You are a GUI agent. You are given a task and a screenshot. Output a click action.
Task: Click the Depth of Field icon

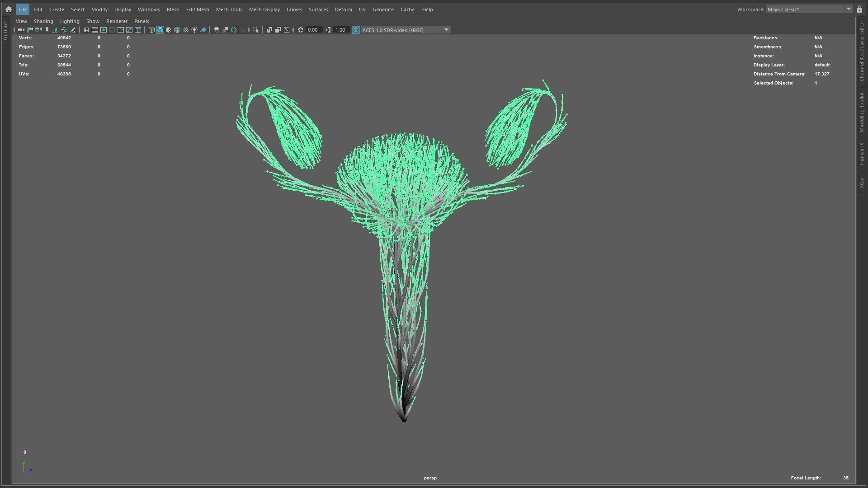(x=243, y=30)
